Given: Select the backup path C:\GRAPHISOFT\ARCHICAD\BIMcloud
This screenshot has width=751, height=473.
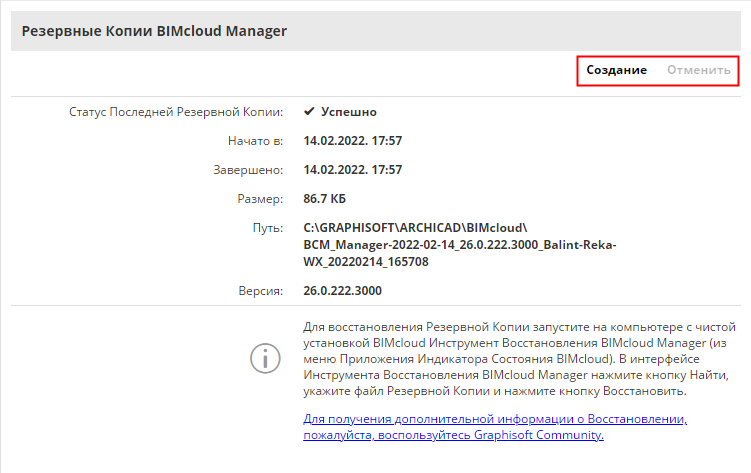Looking at the screenshot, I should tap(460, 245).
